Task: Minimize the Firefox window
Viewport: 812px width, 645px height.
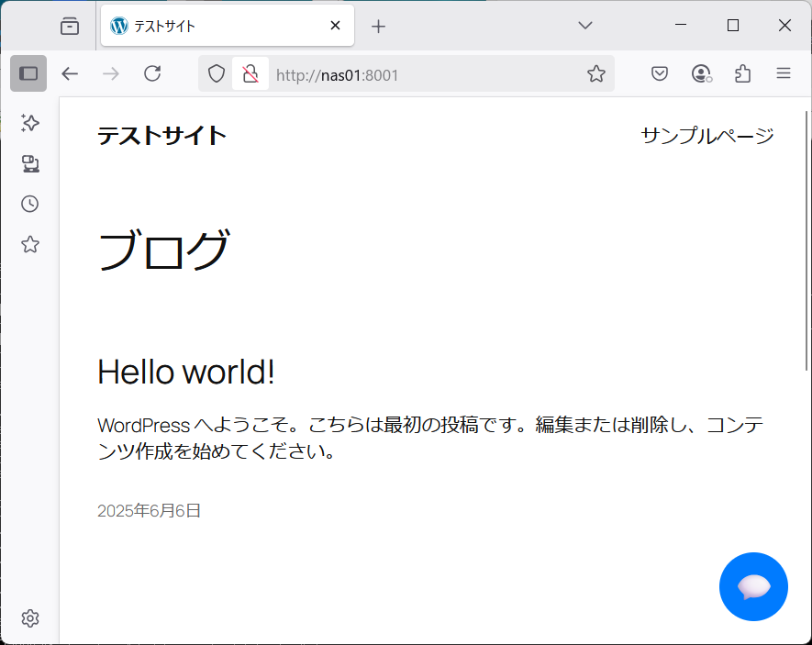Action: click(x=681, y=25)
